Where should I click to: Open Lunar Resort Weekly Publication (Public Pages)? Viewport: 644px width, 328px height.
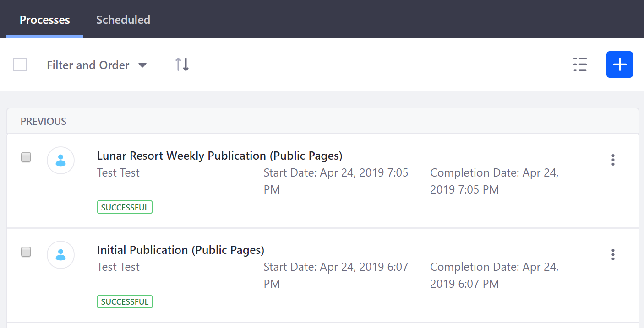click(x=220, y=156)
